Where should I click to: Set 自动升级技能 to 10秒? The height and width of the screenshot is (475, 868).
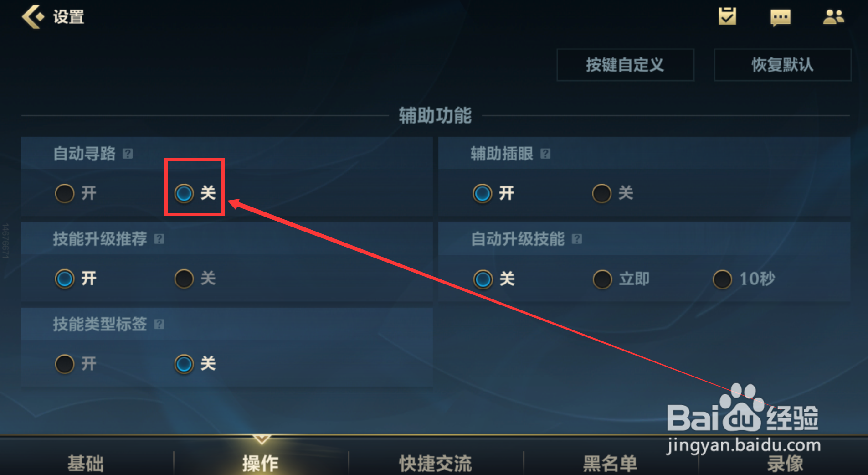point(744,279)
